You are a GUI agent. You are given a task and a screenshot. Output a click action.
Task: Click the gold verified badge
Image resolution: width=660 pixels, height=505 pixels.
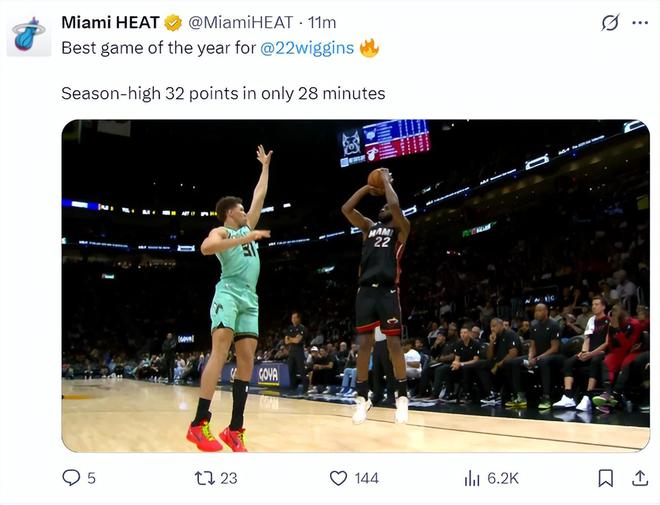click(x=173, y=23)
